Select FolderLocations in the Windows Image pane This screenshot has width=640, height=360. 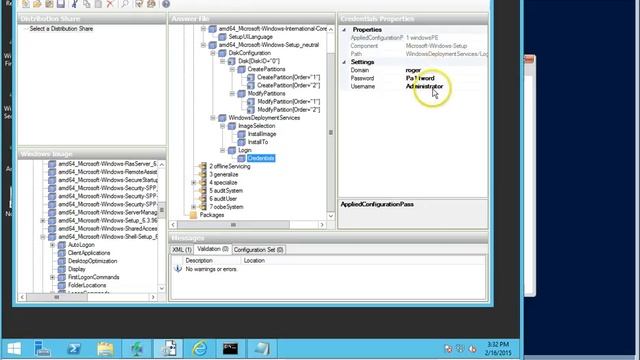[87, 285]
